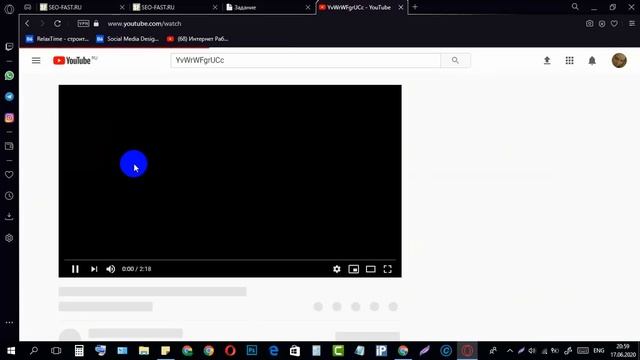The height and width of the screenshot is (360, 640).
Task: Show hidden tray icons chevron
Action: click(x=510, y=351)
